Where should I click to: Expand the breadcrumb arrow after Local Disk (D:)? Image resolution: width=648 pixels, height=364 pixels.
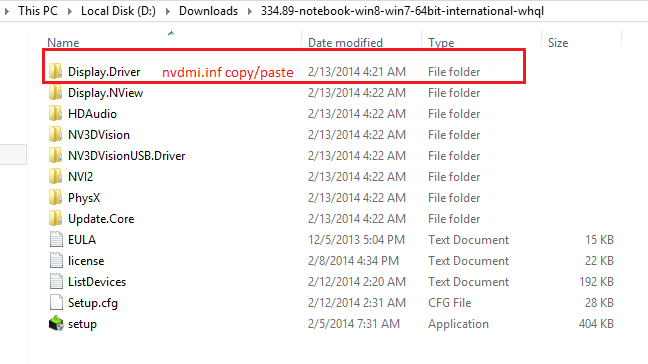(x=168, y=11)
